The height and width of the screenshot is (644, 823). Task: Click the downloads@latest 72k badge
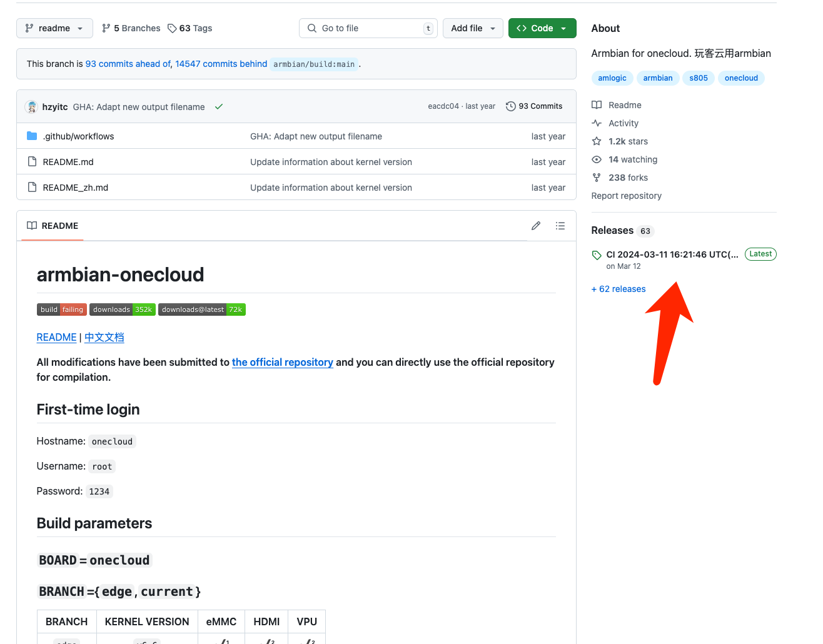[x=202, y=309]
